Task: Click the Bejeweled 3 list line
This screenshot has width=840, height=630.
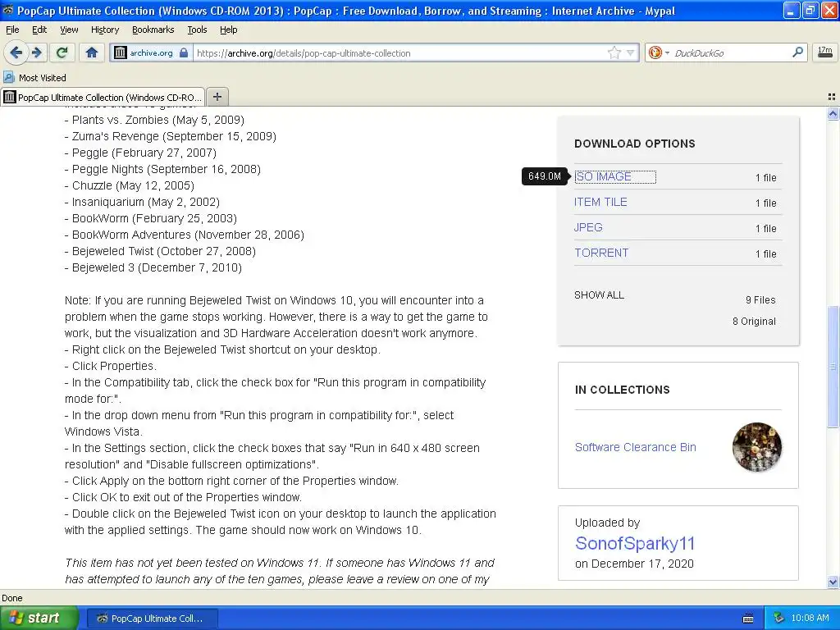Action: coord(153,267)
